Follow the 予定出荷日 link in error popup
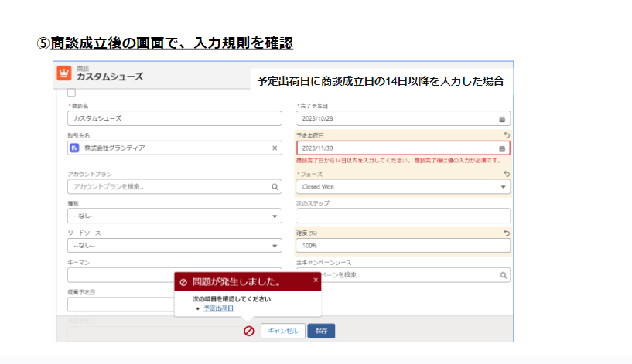This screenshot has width=632, height=364. click(x=218, y=308)
